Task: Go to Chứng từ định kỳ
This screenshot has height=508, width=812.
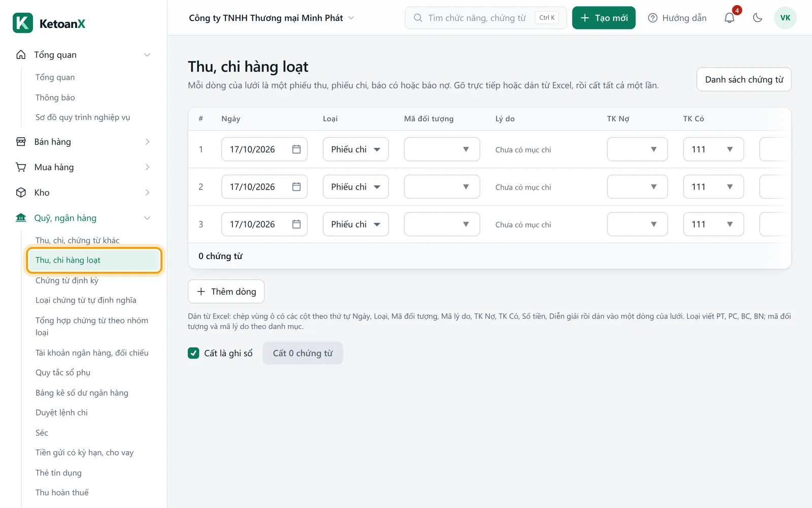Action: [x=67, y=280]
